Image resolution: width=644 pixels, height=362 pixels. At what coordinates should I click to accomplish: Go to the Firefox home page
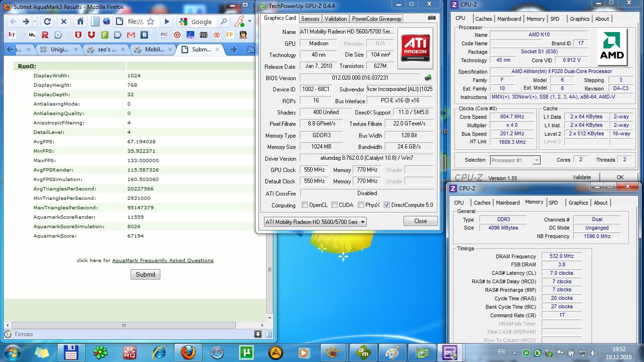point(81,22)
